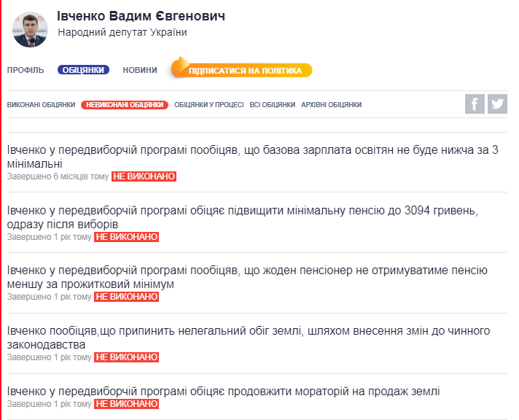Screen dimensions: 519x420
Task: Show Обіцянки у процесі
Action: coord(209,105)
